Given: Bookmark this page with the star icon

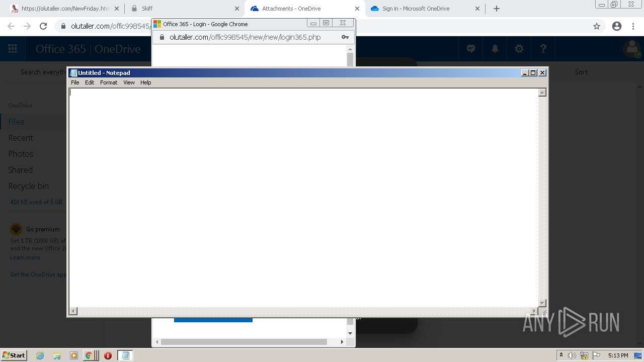Looking at the screenshot, I should pyautogui.click(x=597, y=26).
